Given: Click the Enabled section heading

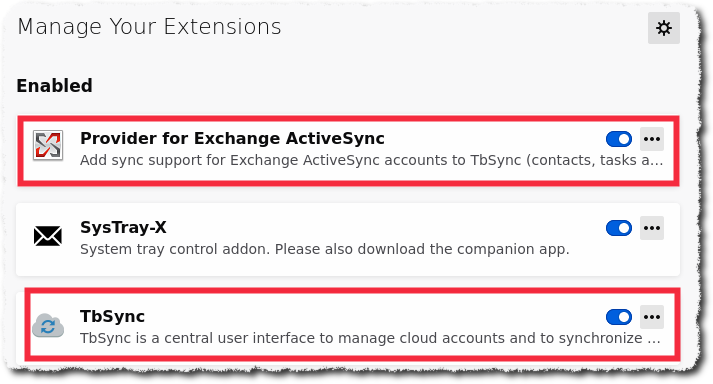Looking at the screenshot, I should click(55, 86).
